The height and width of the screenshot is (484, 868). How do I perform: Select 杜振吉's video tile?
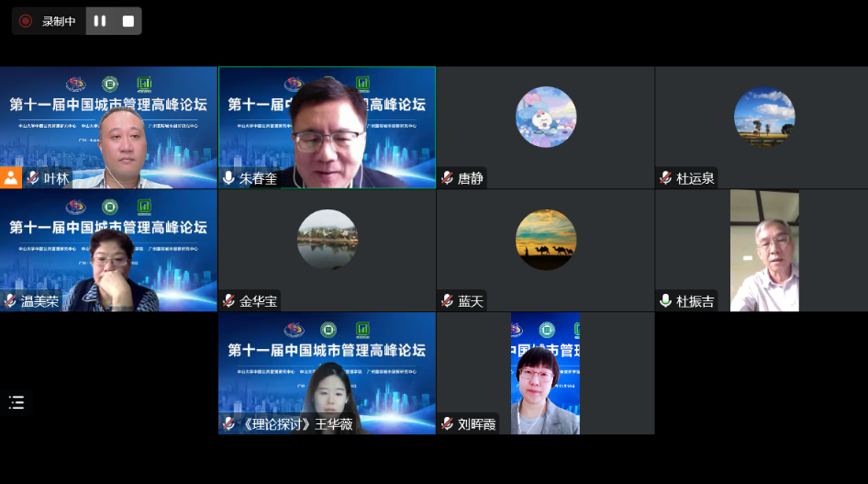pyautogui.click(x=763, y=250)
